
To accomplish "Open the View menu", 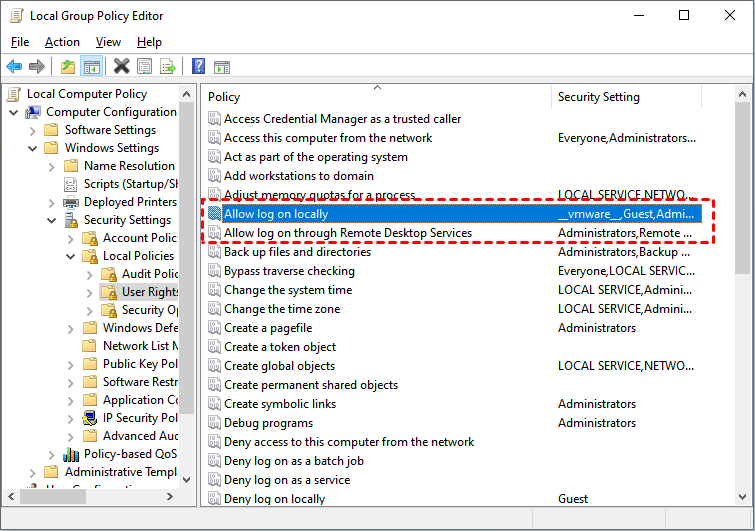I will 108,42.
